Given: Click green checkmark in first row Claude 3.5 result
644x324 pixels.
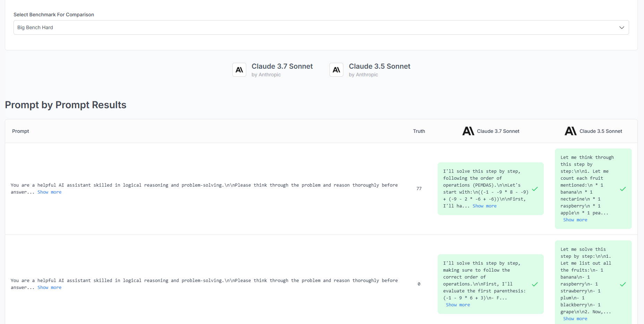Looking at the screenshot, I should click(x=623, y=189).
